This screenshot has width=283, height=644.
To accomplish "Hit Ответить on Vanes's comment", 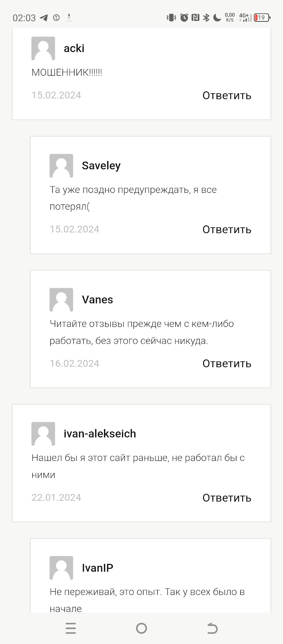I will tap(227, 363).
